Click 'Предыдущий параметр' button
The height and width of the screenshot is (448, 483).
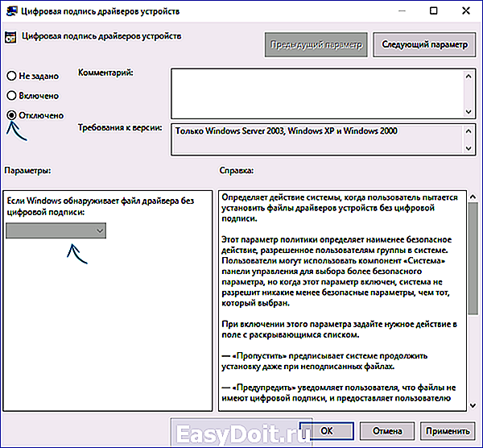click(x=316, y=44)
